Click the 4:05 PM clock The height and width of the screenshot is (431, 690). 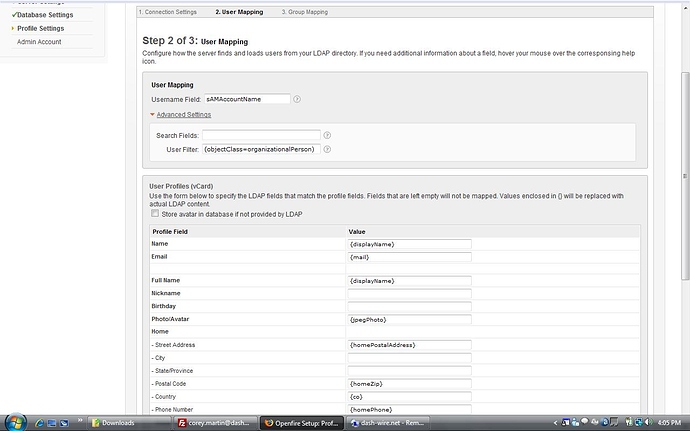point(669,423)
